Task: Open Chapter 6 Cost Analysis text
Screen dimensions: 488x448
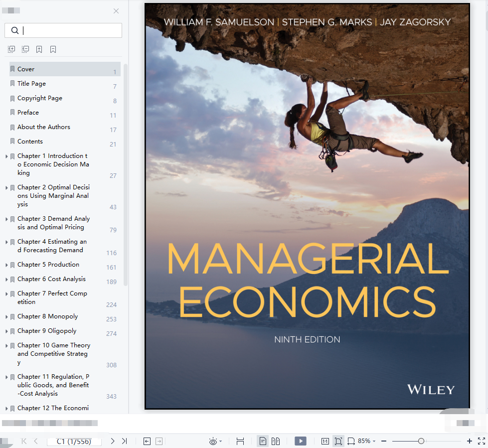Action: (x=51, y=279)
